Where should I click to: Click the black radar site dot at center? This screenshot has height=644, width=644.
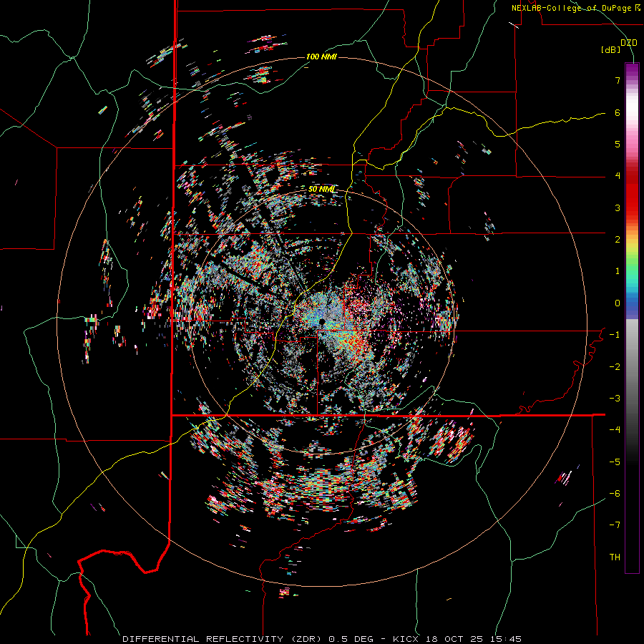pyautogui.click(x=321, y=321)
